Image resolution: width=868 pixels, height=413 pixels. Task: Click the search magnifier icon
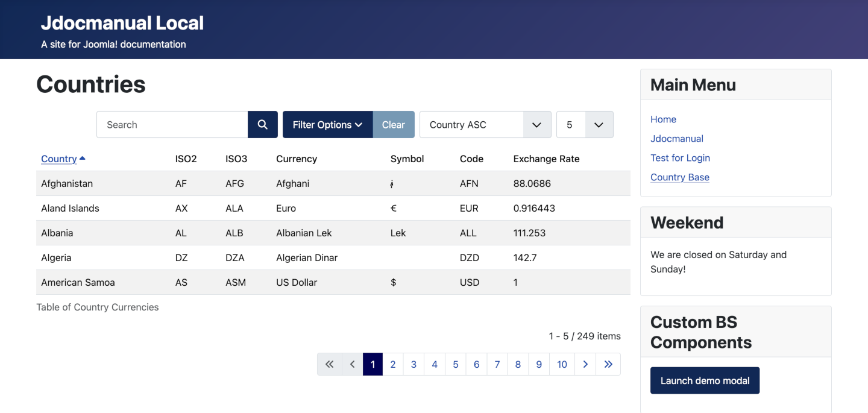click(x=262, y=124)
